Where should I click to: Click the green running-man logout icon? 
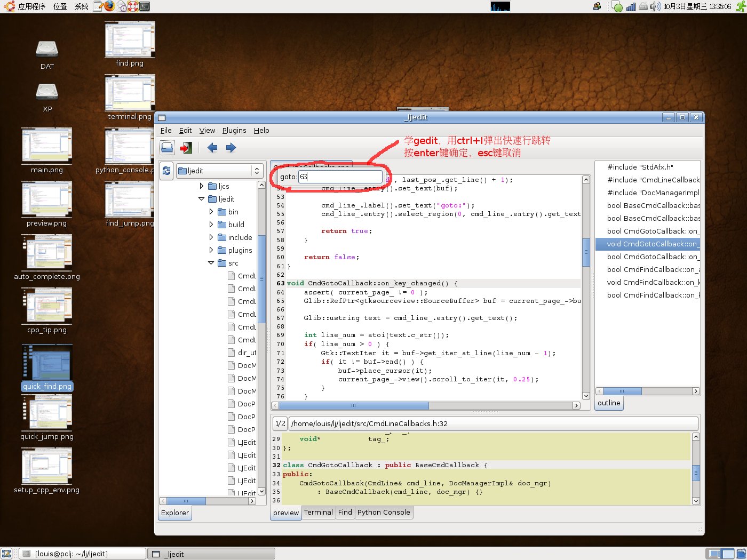pos(741,6)
